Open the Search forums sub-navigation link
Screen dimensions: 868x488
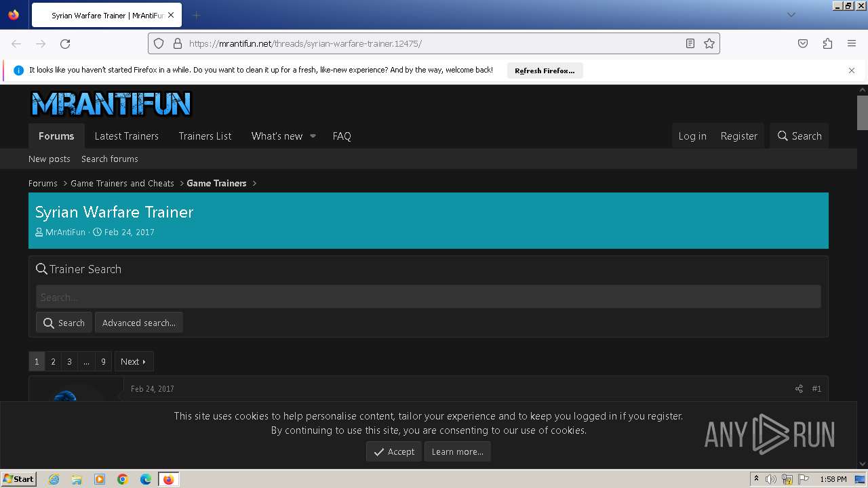110,159
